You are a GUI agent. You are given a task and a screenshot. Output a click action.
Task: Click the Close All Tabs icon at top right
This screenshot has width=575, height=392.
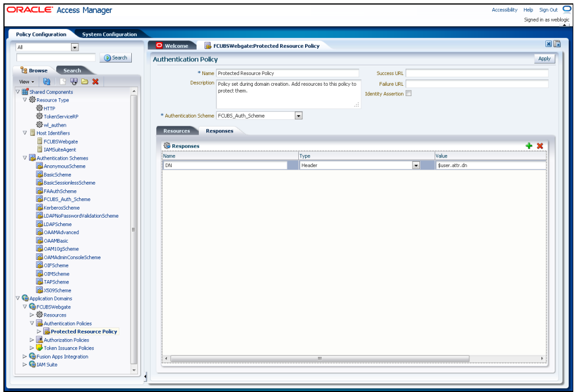click(557, 44)
